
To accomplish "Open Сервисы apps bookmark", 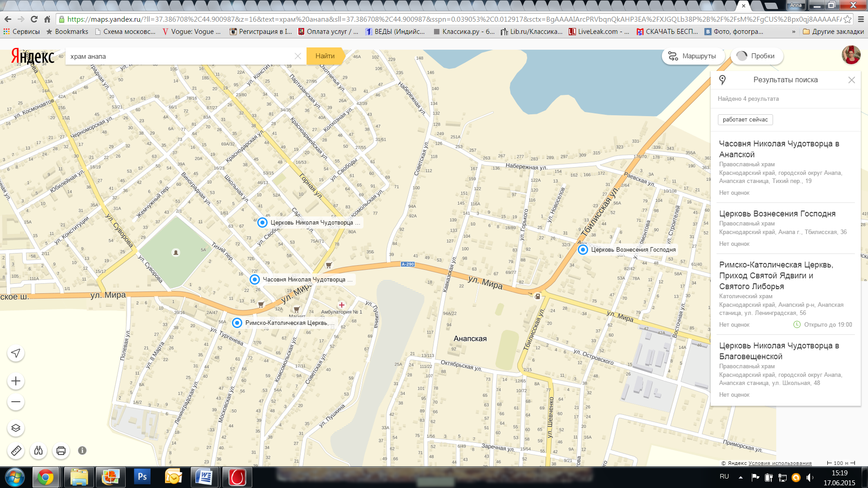I will tap(21, 32).
